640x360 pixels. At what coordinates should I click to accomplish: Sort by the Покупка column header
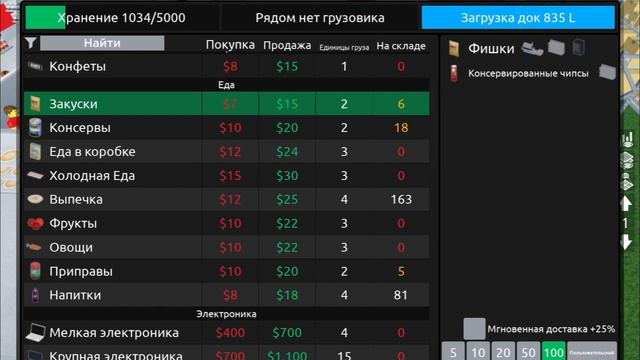click(x=230, y=45)
